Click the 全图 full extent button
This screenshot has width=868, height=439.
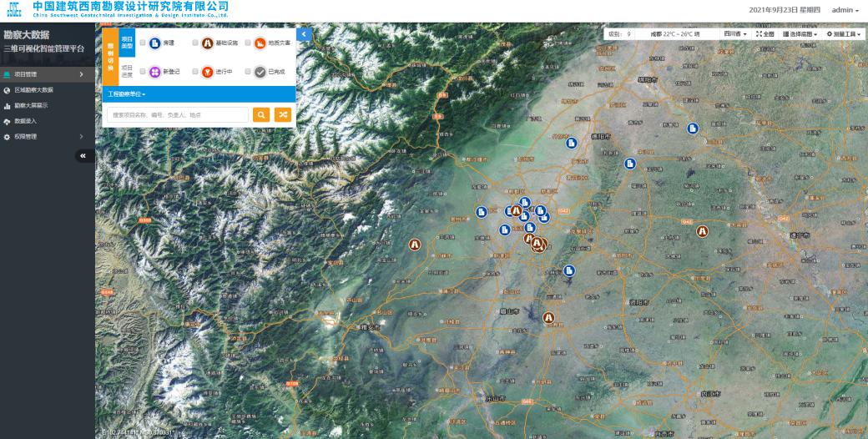click(x=765, y=34)
